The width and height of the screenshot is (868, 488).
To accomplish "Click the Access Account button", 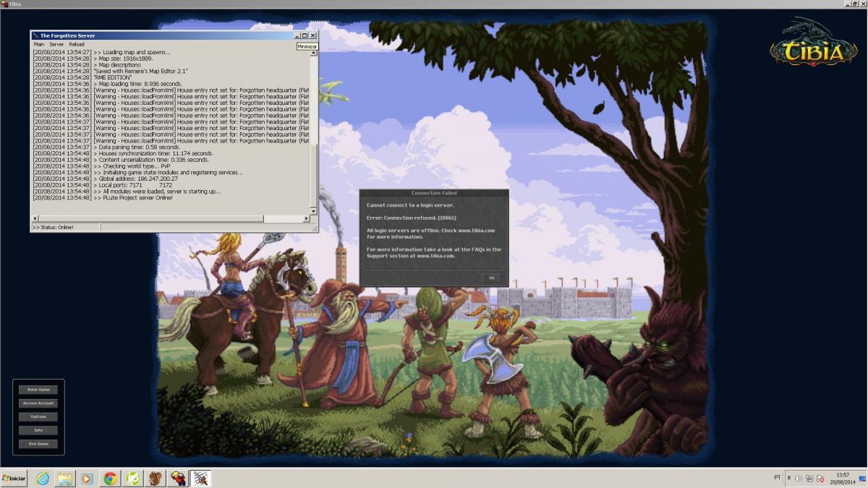I will click(x=38, y=403).
